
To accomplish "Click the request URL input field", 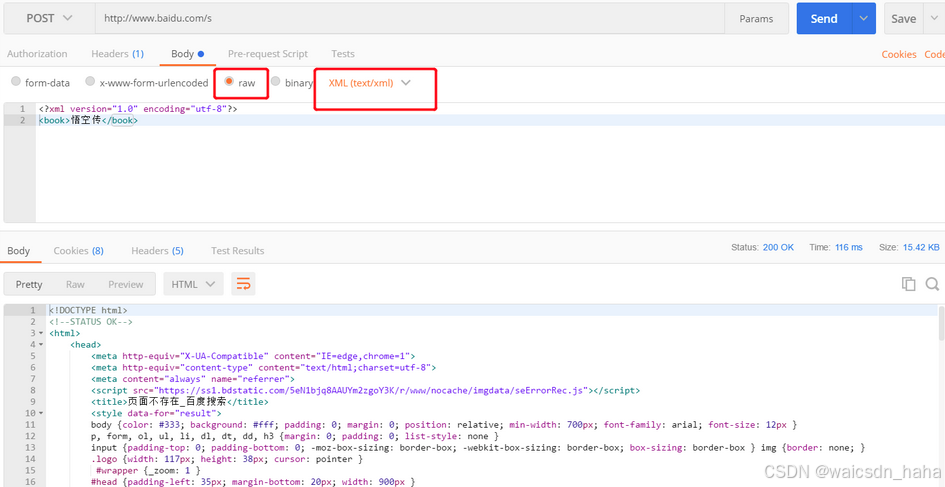I will (410, 19).
